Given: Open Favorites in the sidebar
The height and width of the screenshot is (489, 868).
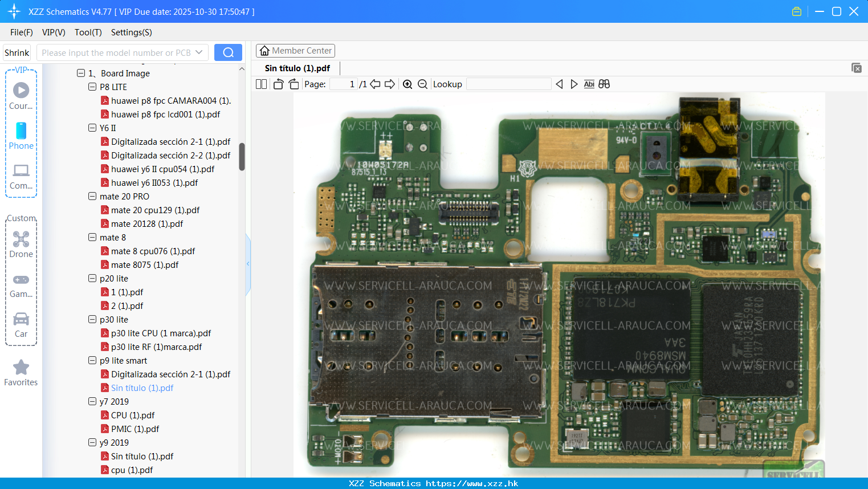Looking at the screenshot, I should 21,373.
